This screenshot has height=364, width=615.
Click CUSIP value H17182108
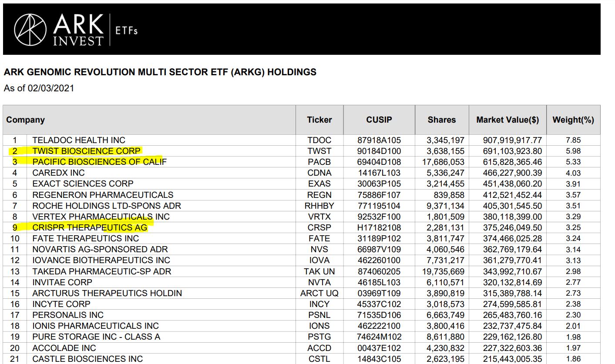pos(379,227)
